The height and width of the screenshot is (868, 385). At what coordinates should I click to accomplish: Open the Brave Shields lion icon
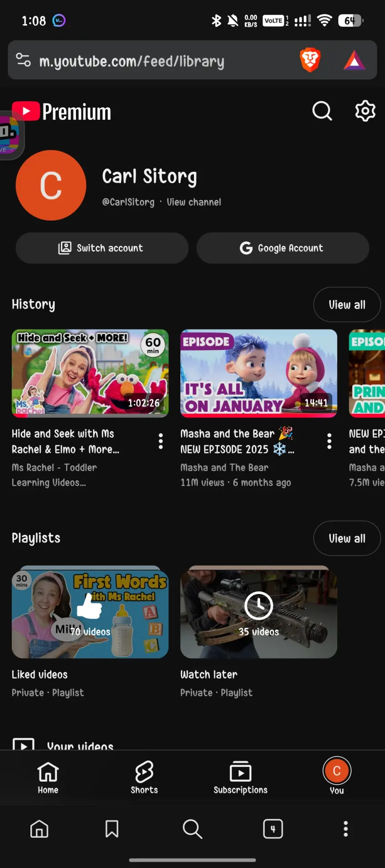point(310,60)
